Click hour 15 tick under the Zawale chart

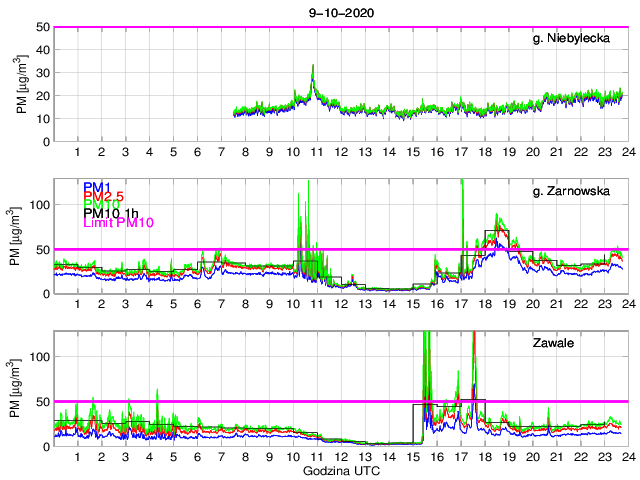coord(413,457)
